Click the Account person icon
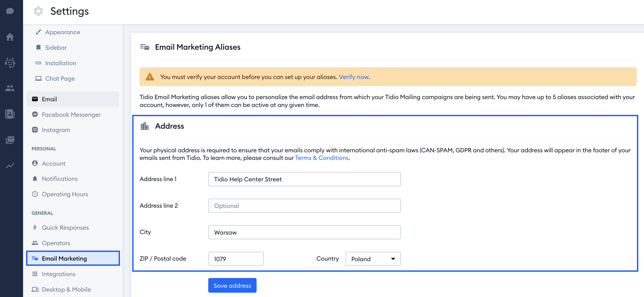 [35, 163]
